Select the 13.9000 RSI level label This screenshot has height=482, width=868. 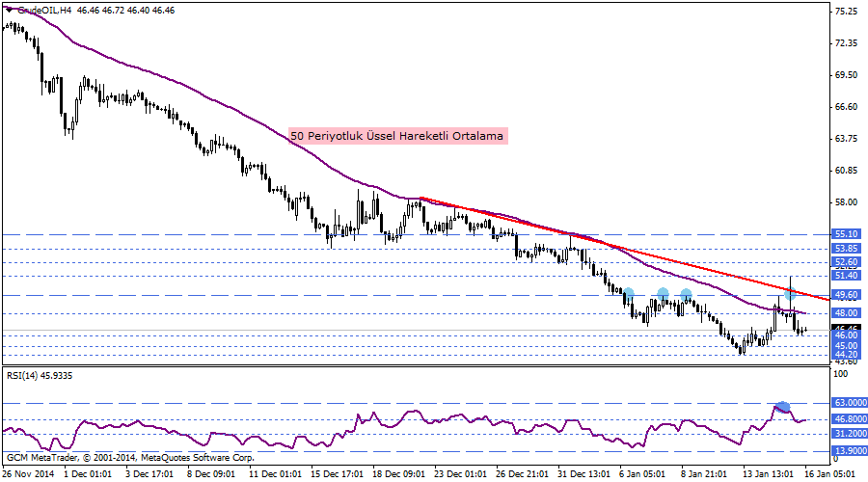[x=850, y=451]
